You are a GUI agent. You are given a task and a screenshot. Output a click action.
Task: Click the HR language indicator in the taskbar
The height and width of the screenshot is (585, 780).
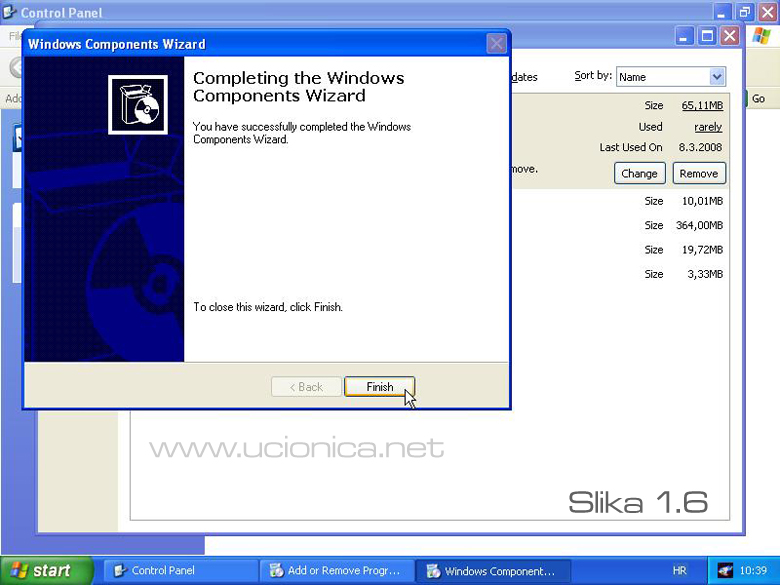point(680,571)
